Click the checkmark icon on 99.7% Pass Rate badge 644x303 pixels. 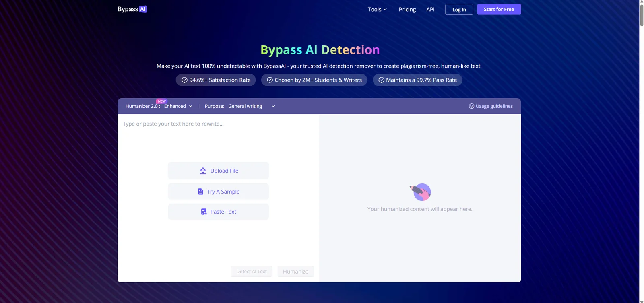pos(381,80)
